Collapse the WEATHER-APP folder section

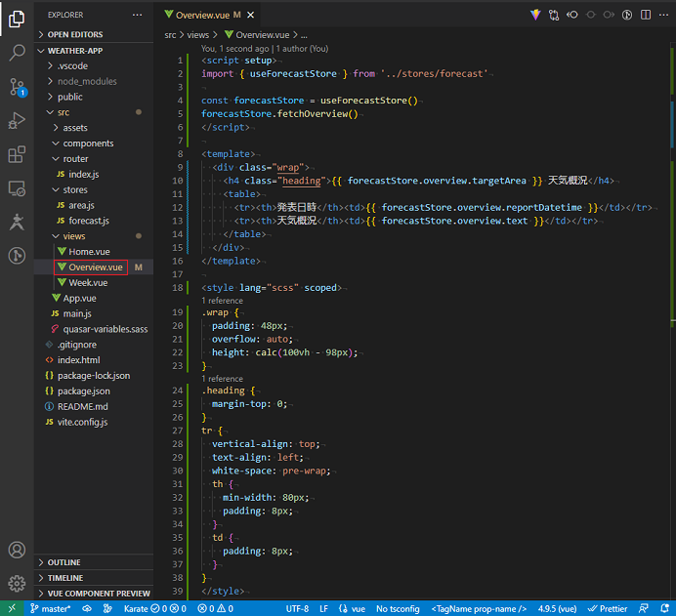tap(94, 51)
